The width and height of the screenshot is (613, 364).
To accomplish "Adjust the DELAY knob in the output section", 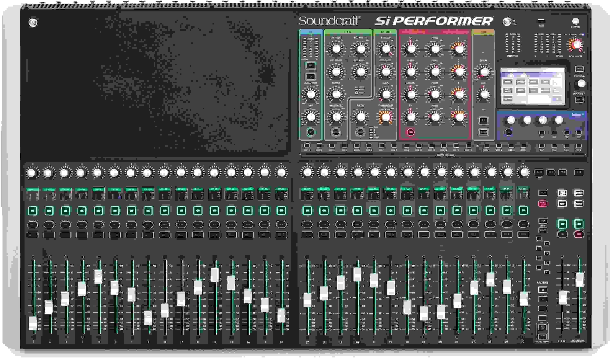I will coord(484,72).
